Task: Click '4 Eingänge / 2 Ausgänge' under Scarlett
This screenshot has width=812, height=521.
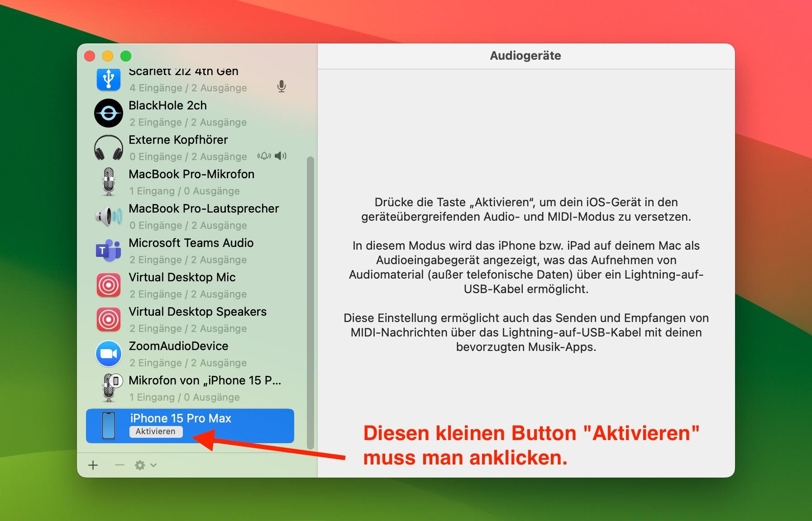Action: point(188,88)
